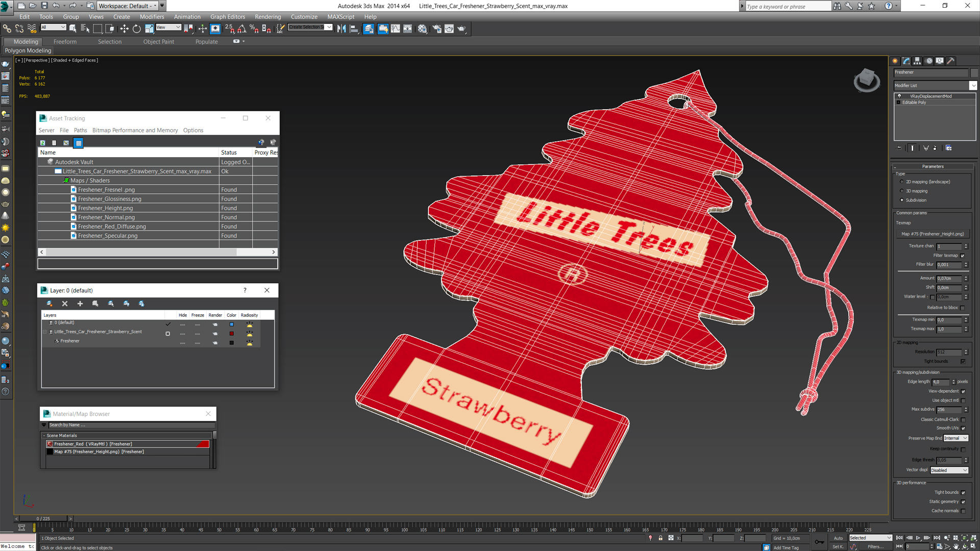Click blue color swatch of 0 (default) layer
Image resolution: width=980 pixels, height=551 pixels.
(231, 324)
